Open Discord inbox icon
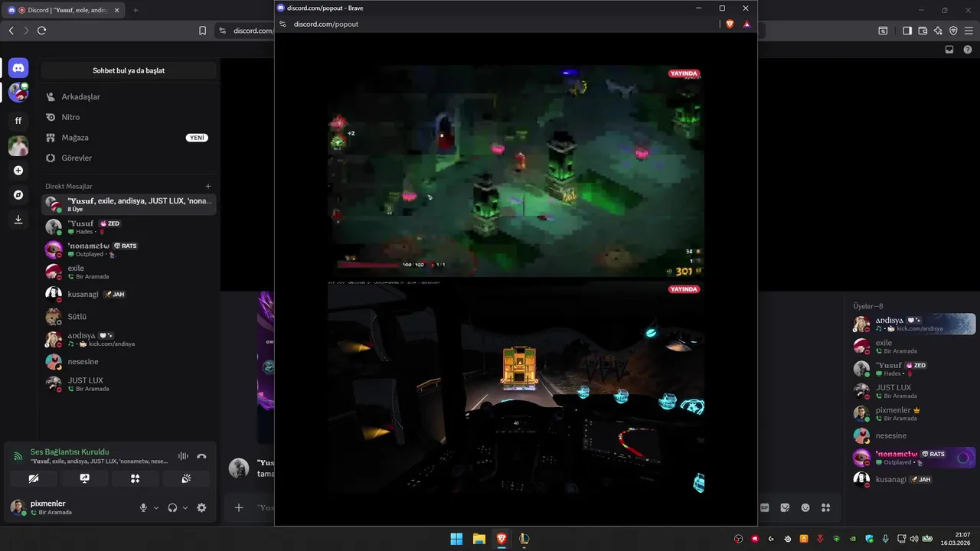Viewport: 980px width, 551px height. click(x=949, y=49)
